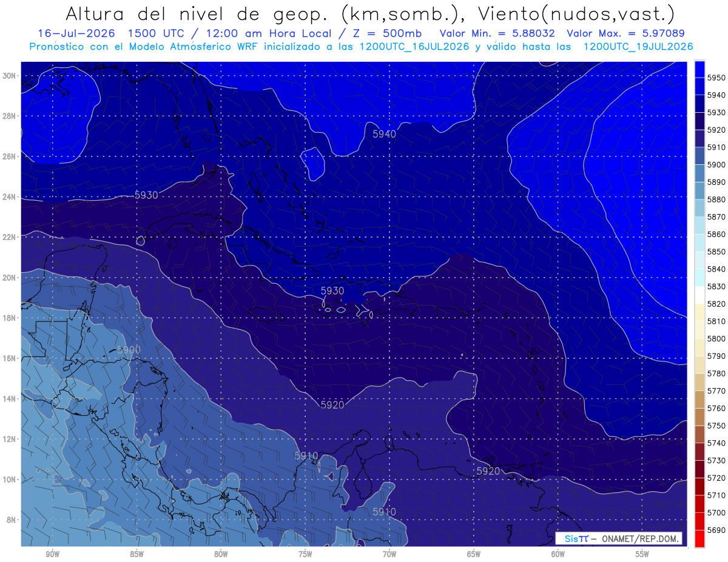Click the '1200UTC_16JUL2026' initialization time text
This screenshot has width=728, height=562.
point(415,47)
